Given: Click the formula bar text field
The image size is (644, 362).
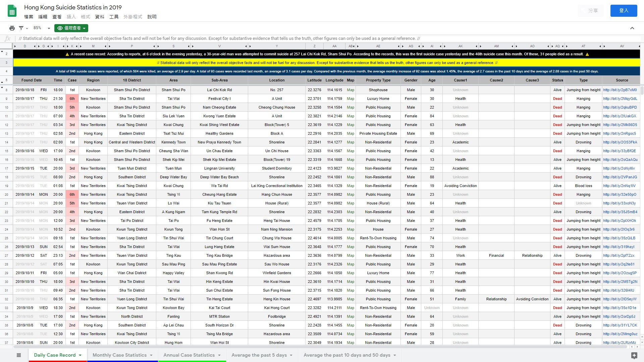Looking at the screenshot, I should (x=329, y=39).
